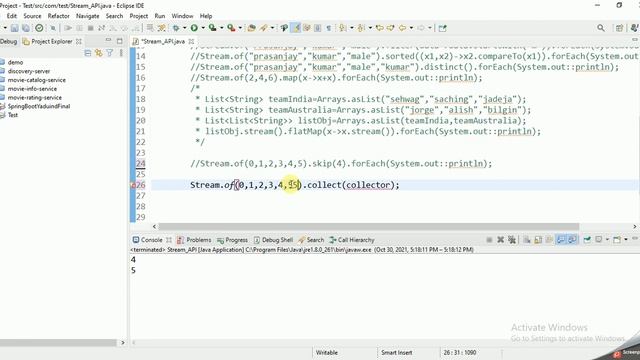
Task: Click the Previous Annotation toolbar icon
Action: (x=361, y=28)
